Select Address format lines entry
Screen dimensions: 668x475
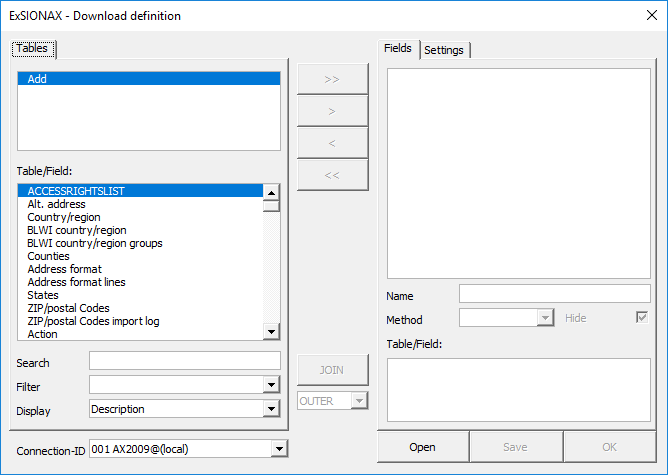(x=140, y=282)
